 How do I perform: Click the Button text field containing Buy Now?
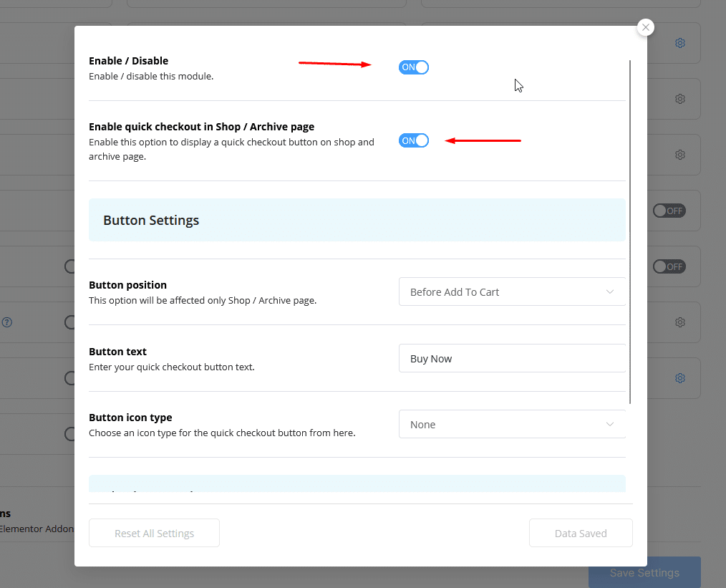click(x=512, y=359)
